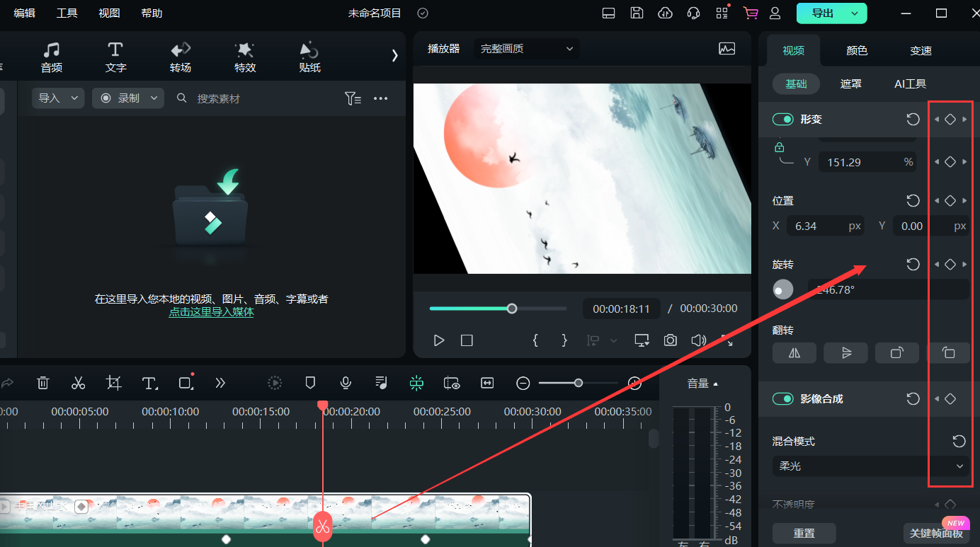Reset the 位置 position values
This screenshot has height=547, width=980.
pos(913,200)
